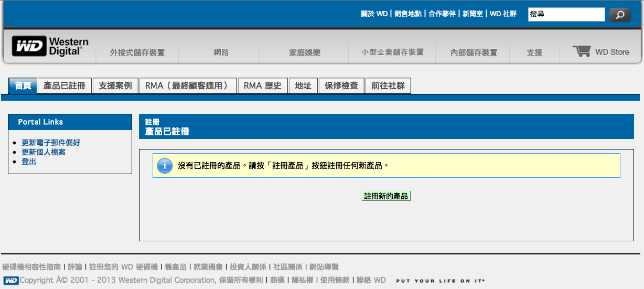This screenshot has height=289, width=644.
Task: Open the 隱私權 footer link
Action: (303, 280)
